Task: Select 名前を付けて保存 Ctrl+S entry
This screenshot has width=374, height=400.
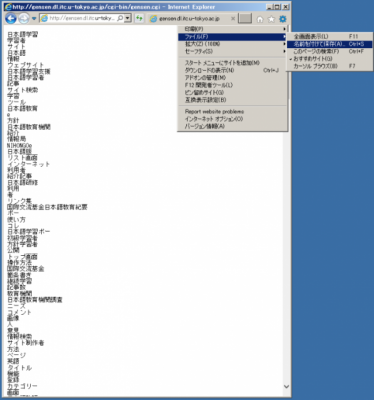Action: 329,44
